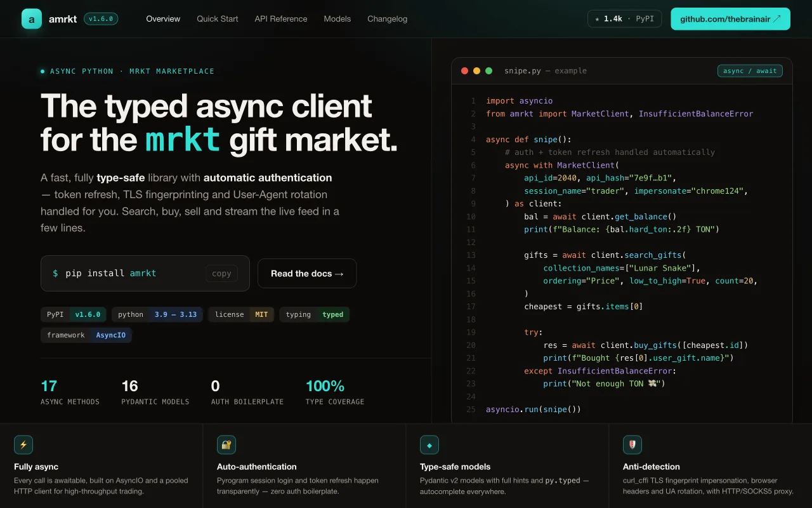Click the 1.4k PyPI stars badge
The height and width of the screenshot is (508, 812).
[x=625, y=19]
